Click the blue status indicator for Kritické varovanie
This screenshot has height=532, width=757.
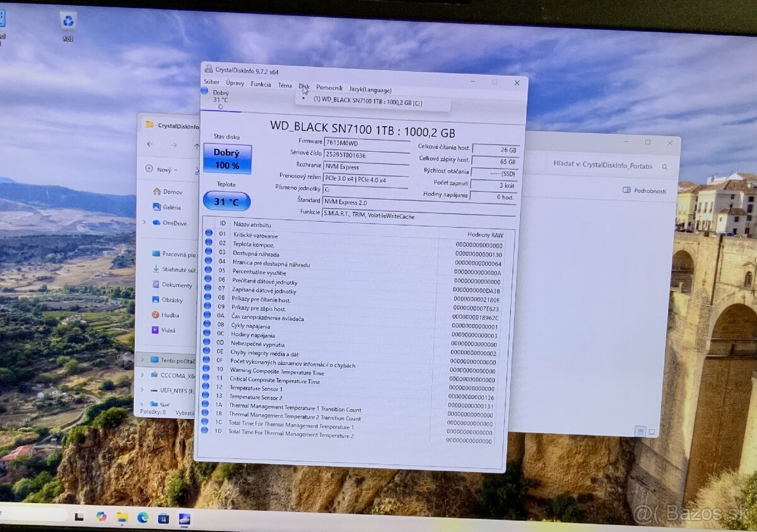[x=209, y=234]
